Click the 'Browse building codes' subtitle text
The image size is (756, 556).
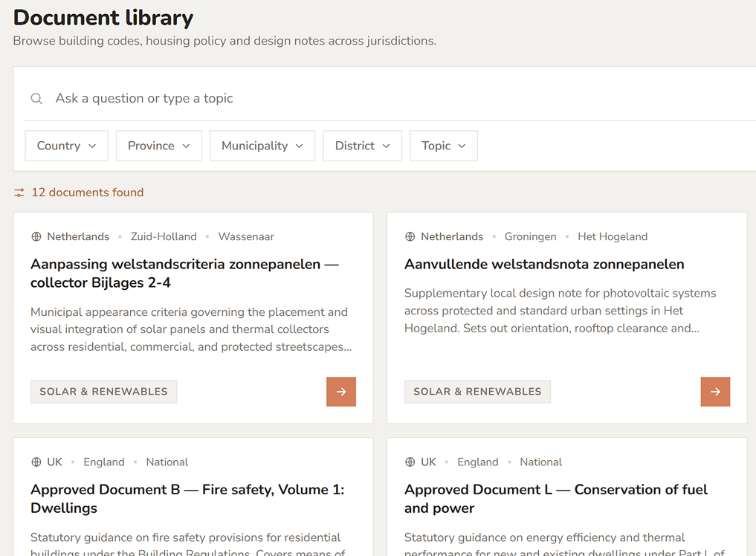click(224, 41)
